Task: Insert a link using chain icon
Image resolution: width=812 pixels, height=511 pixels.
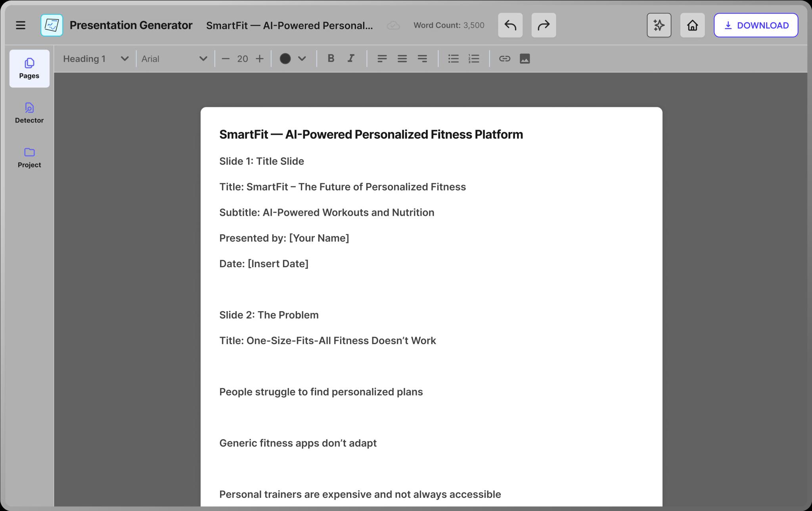Action: (504, 59)
